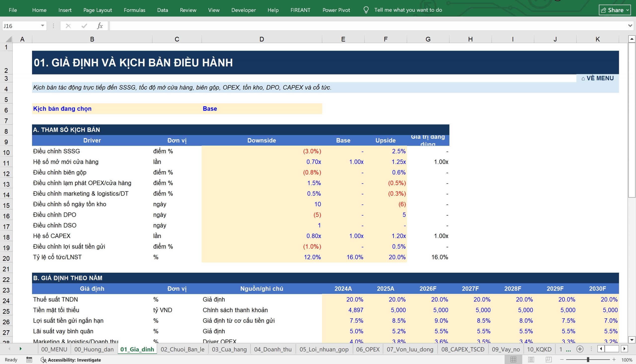Click the vertical scrollbar down arrow
Viewport: 636px width, 364px height.
coord(632,340)
